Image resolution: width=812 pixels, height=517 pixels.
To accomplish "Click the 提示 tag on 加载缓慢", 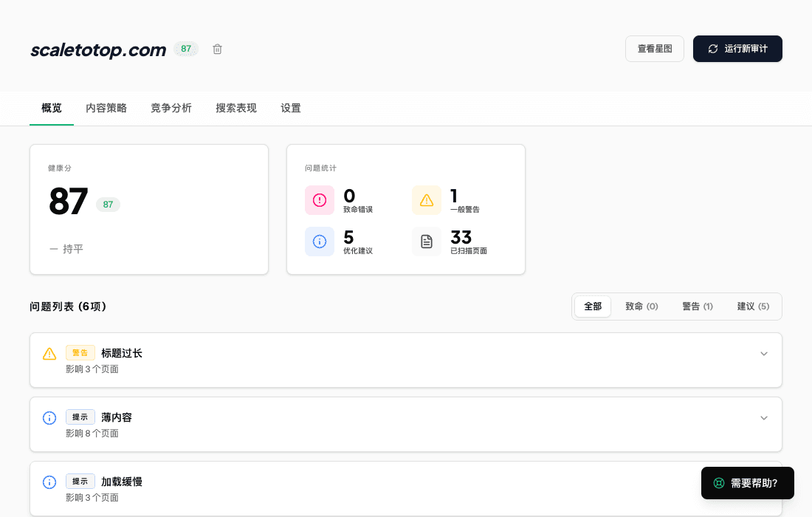I will [80, 482].
